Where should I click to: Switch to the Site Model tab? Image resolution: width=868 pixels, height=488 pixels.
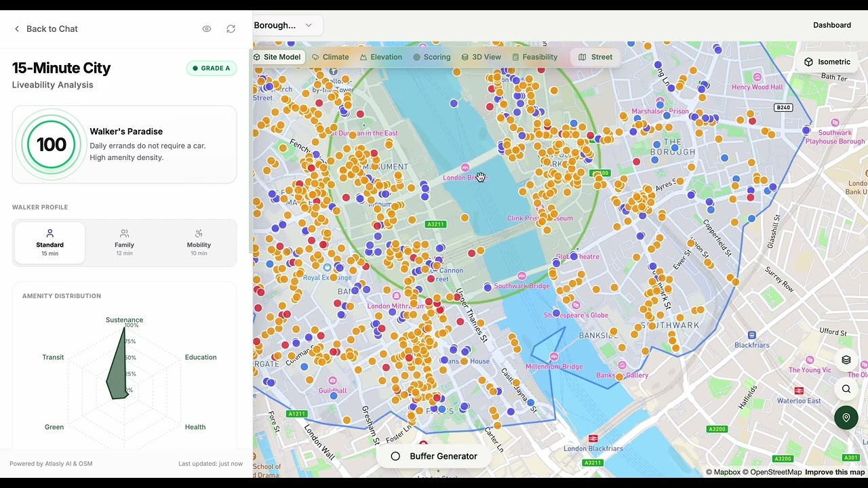[x=277, y=57]
